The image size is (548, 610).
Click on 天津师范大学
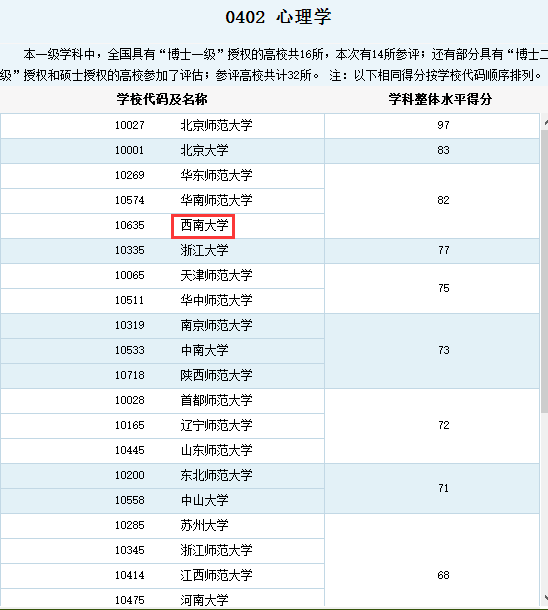(216, 275)
